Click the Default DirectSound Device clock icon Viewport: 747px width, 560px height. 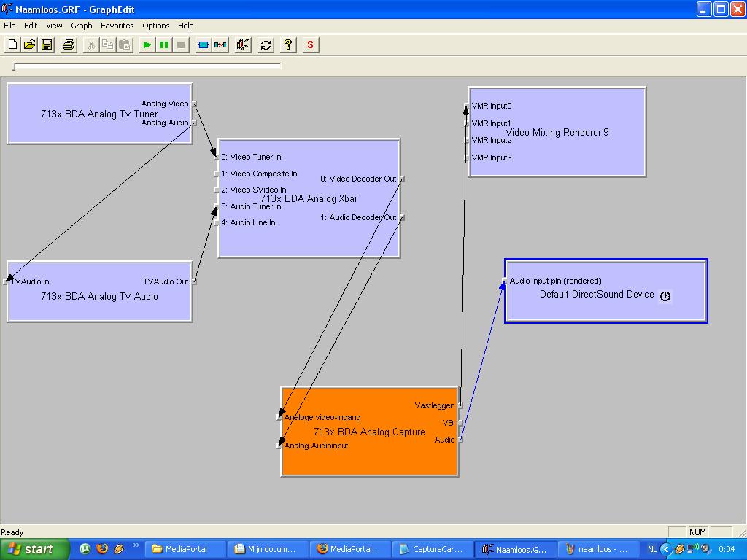point(665,296)
